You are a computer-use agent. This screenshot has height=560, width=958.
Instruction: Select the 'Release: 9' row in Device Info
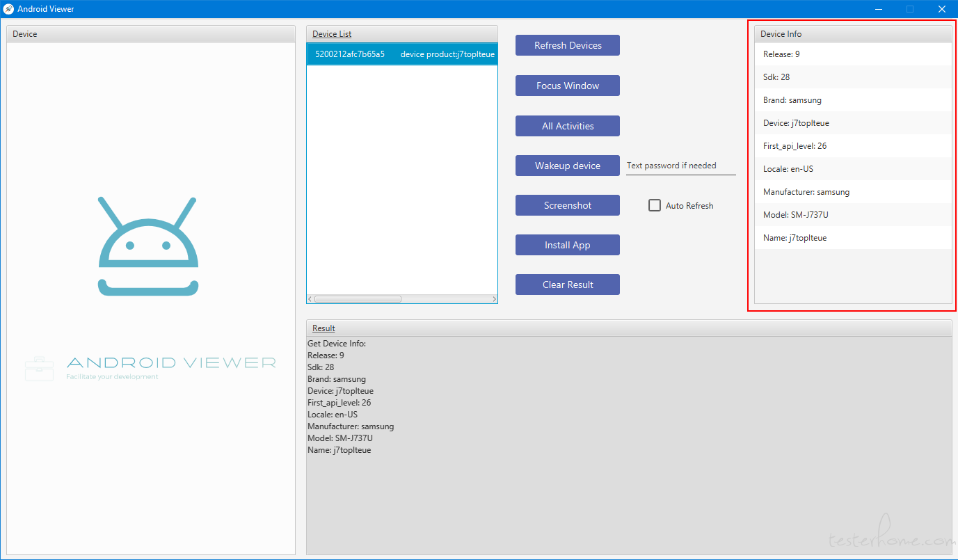coord(853,54)
